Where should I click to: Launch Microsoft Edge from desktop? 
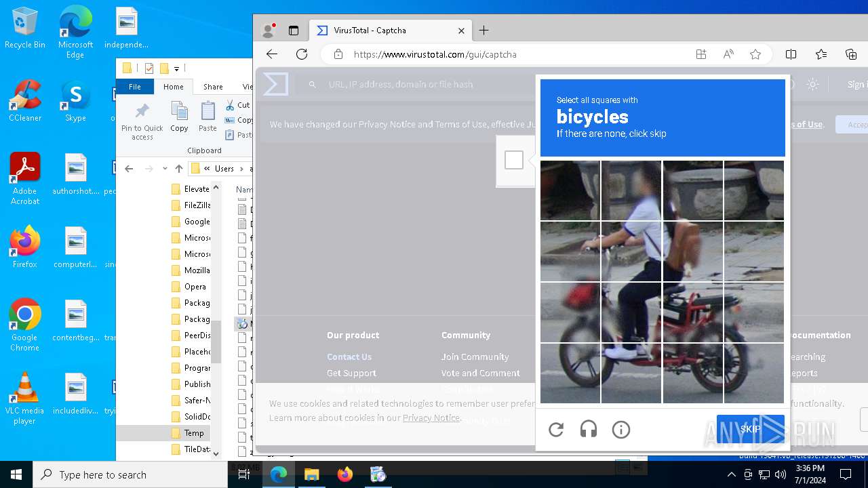tap(75, 32)
